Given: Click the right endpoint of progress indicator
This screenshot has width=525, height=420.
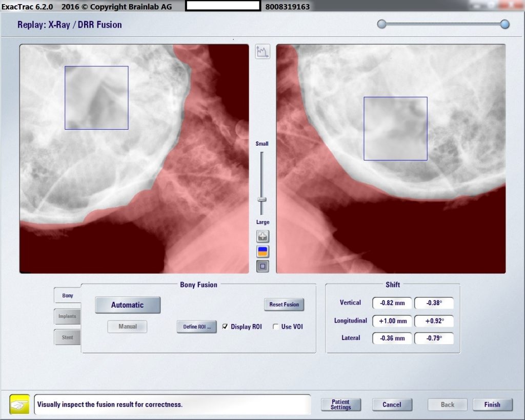Looking at the screenshot, I should (505, 24).
